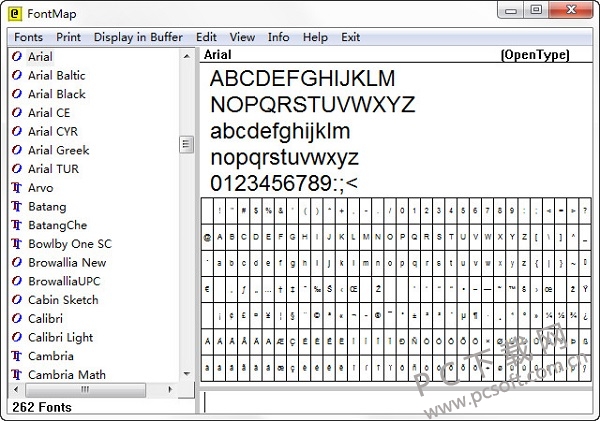Select the Arial Greek font
This screenshot has width=600, height=421.
pyautogui.click(x=59, y=150)
